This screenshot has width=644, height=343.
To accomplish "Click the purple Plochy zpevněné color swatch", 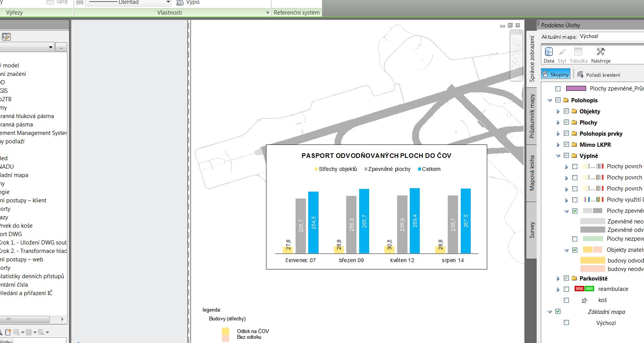I will click(x=576, y=89).
